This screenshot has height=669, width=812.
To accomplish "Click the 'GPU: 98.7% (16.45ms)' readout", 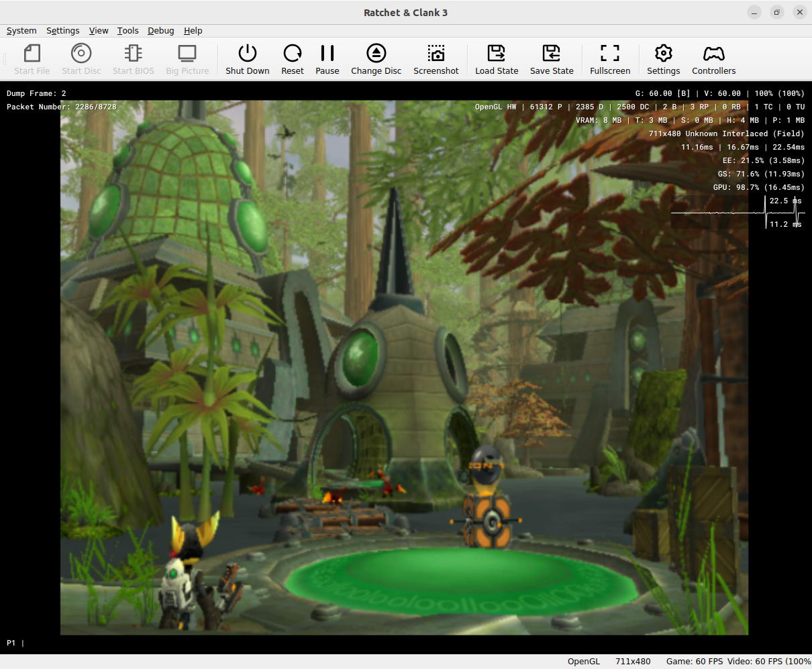I will pyautogui.click(x=759, y=187).
